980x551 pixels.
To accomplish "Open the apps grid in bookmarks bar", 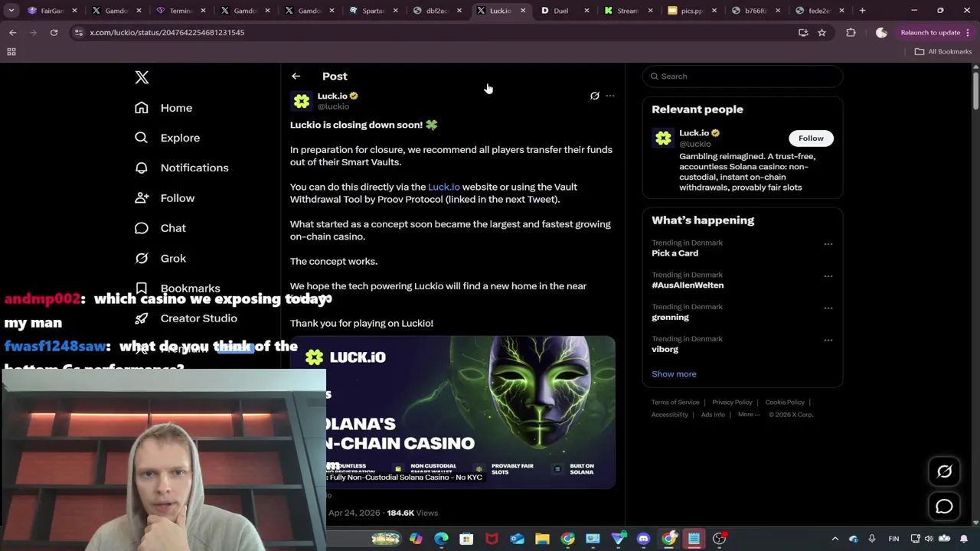I will click(11, 52).
